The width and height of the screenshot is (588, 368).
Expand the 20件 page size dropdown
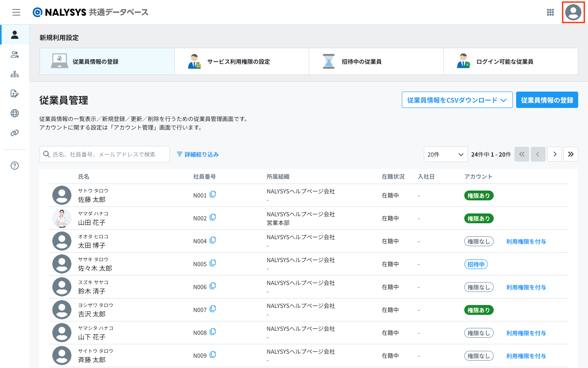click(x=445, y=154)
